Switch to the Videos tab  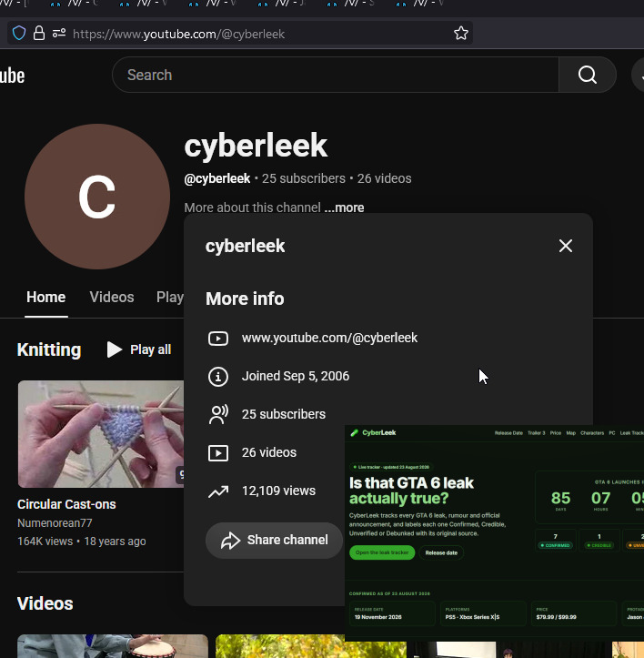112,297
